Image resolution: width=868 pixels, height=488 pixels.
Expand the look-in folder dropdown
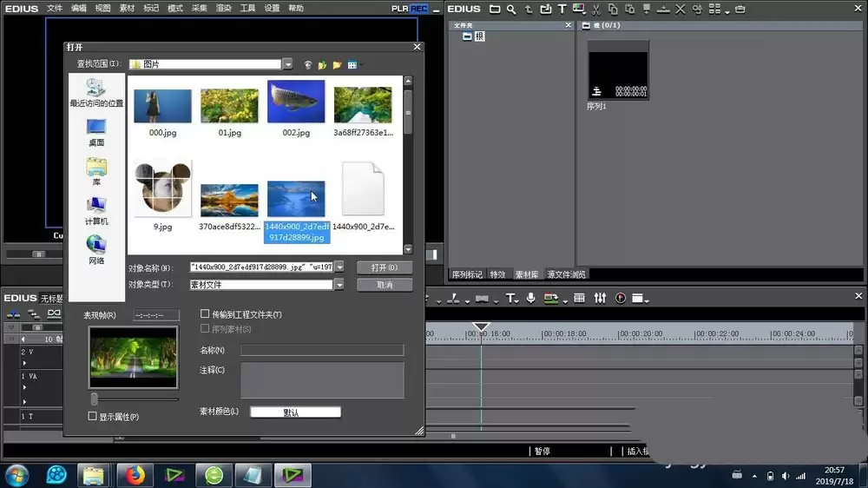[x=288, y=64]
